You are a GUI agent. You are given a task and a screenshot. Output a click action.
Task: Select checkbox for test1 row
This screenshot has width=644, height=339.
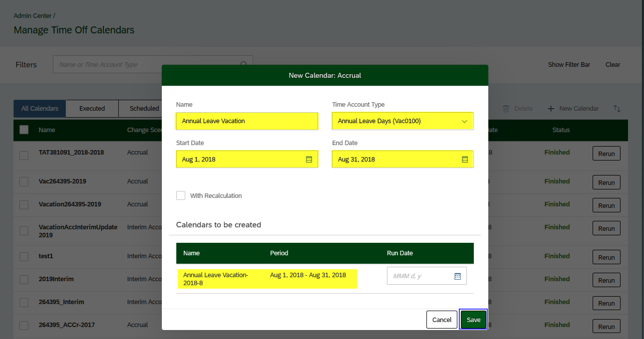pyautogui.click(x=24, y=256)
